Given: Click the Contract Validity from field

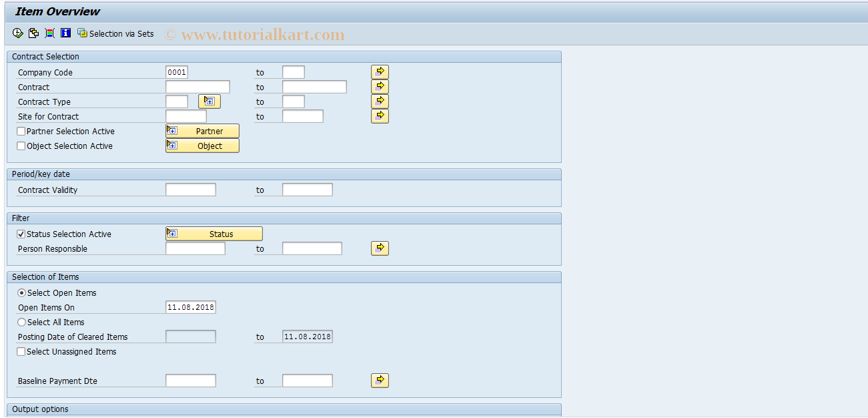Looking at the screenshot, I should pos(191,190).
